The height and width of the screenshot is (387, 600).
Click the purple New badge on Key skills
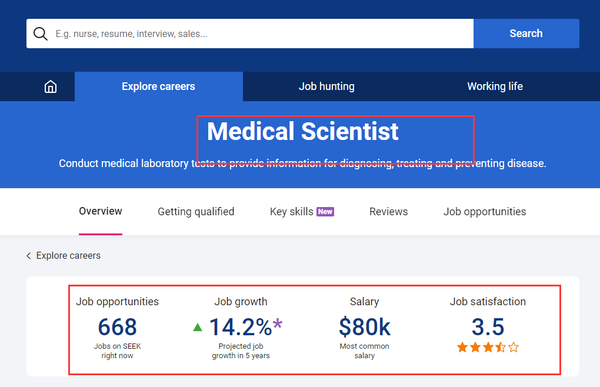[x=325, y=212]
